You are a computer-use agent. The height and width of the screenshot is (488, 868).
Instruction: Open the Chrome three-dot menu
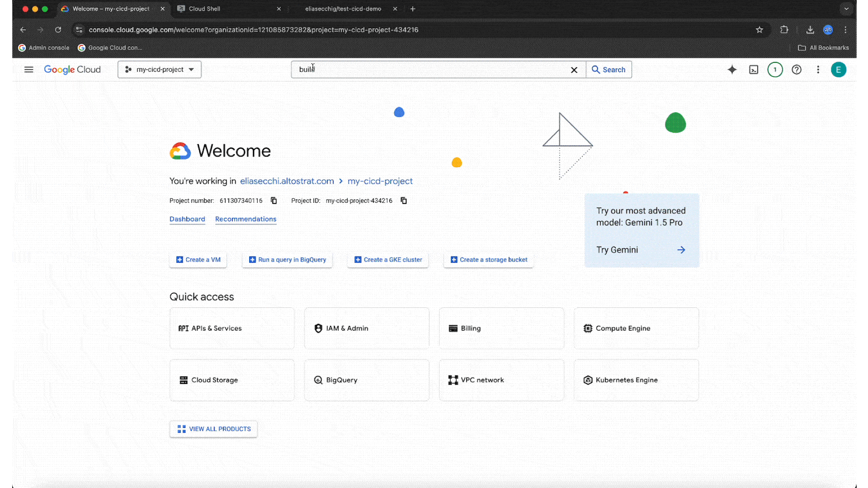[845, 30]
